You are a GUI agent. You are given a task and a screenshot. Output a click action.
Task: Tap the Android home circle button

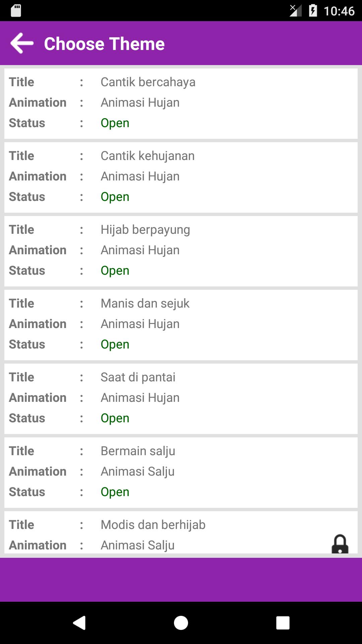click(181, 623)
